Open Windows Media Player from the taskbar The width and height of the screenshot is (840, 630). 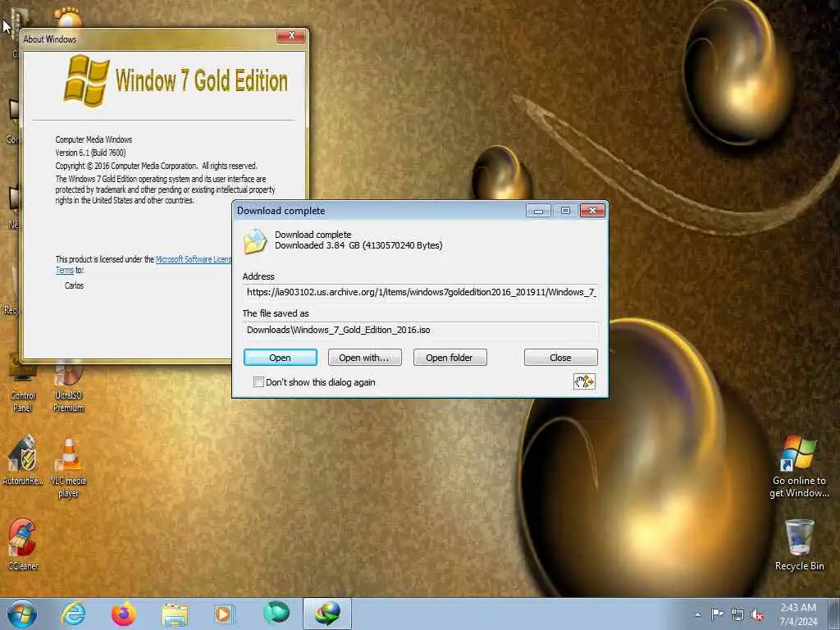tap(223, 614)
